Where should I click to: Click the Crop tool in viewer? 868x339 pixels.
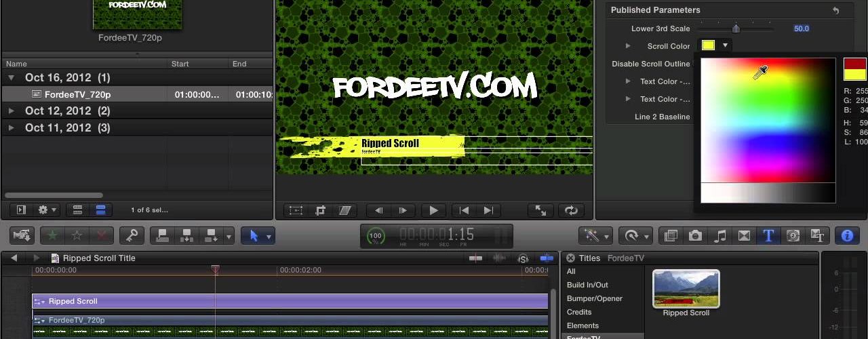tap(321, 211)
